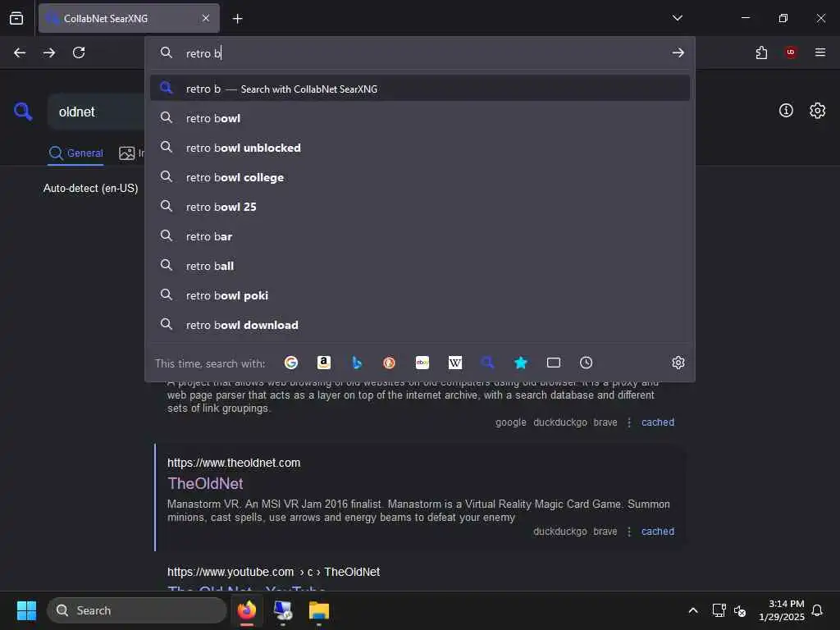
Task: Search bookmarks via the star icon
Action: pos(521,363)
